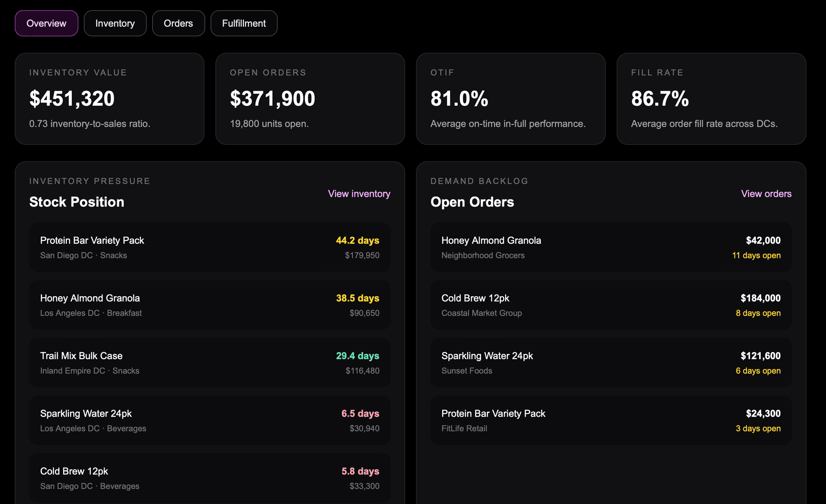Open Protein Bar Variety Pack FitLife order
The height and width of the screenshot is (504, 826).
(611, 420)
